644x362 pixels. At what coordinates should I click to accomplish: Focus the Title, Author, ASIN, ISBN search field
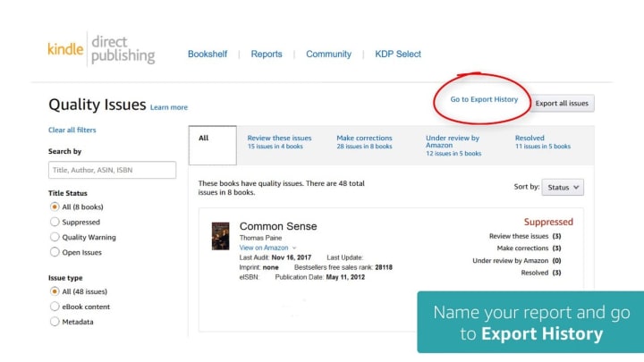(x=112, y=170)
